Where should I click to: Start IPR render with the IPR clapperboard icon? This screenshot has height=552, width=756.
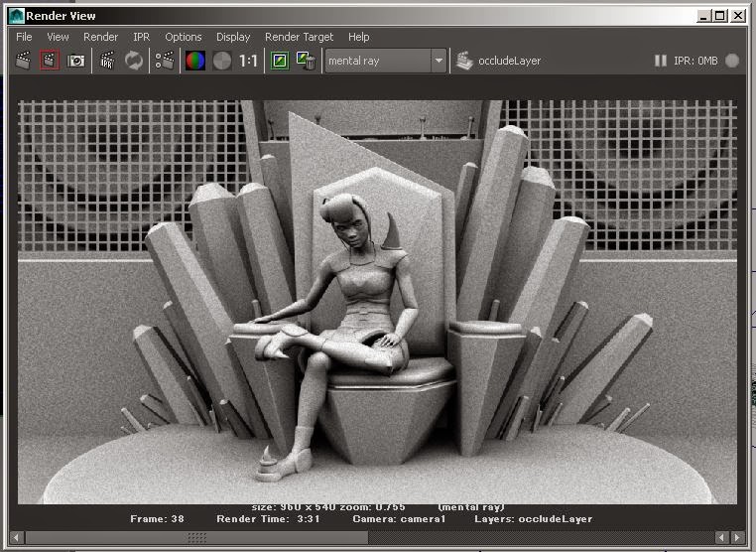(x=107, y=61)
